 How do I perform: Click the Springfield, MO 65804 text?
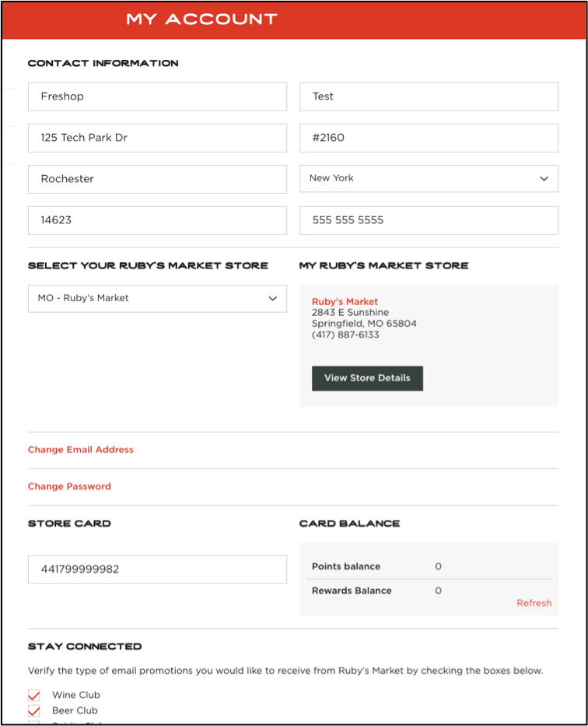pyautogui.click(x=364, y=324)
